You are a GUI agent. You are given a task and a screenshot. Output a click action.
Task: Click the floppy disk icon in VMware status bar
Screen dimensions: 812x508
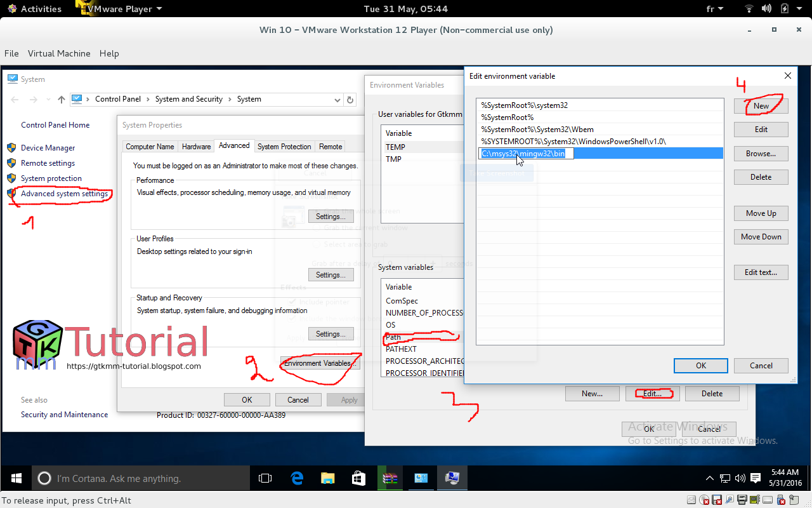click(x=716, y=500)
